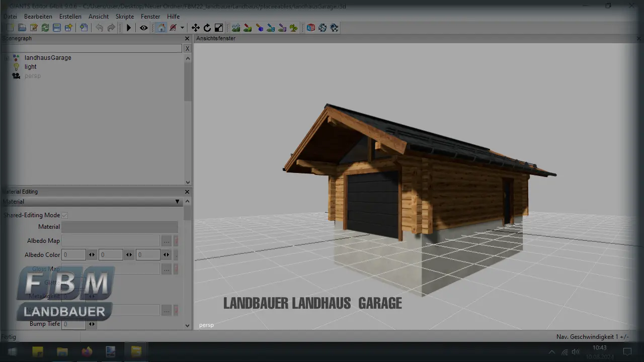The width and height of the screenshot is (644, 362).
Task: Close the Scenegraph panel
Action: pyautogui.click(x=187, y=39)
